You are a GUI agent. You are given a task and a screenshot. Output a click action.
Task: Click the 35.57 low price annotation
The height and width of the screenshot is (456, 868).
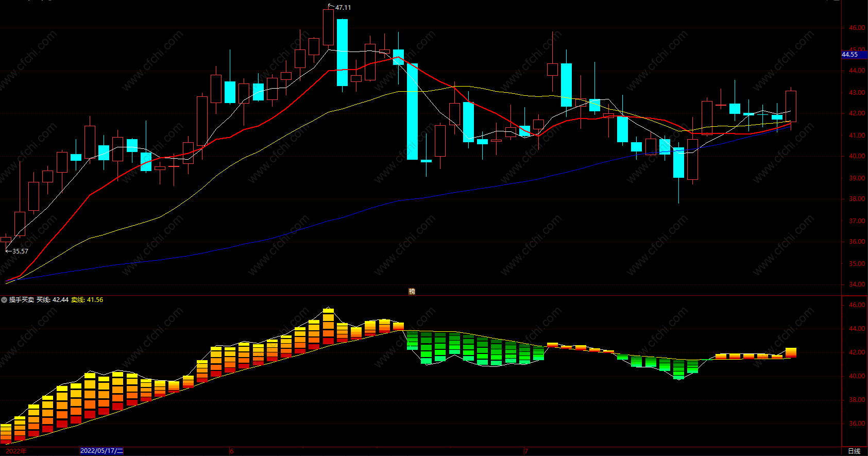coord(20,251)
